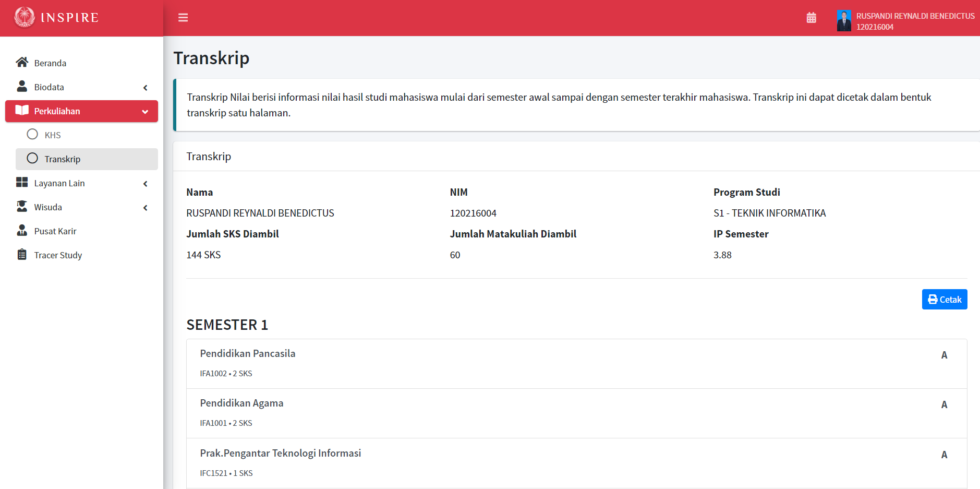Image resolution: width=980 pixels, height=489 pixels.
Task: Click the INSPIRE logo emblem
Action: click(24, 17)
